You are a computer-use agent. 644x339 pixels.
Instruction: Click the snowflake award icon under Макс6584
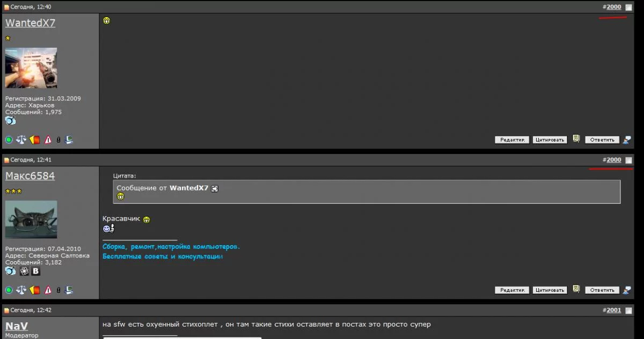coord(24,271)
